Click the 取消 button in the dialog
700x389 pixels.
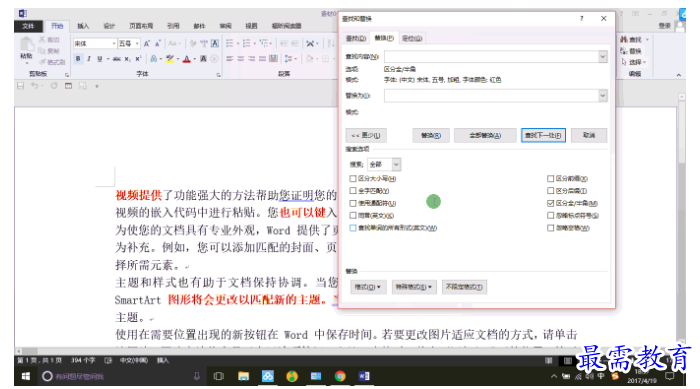(x=589, y=135)
